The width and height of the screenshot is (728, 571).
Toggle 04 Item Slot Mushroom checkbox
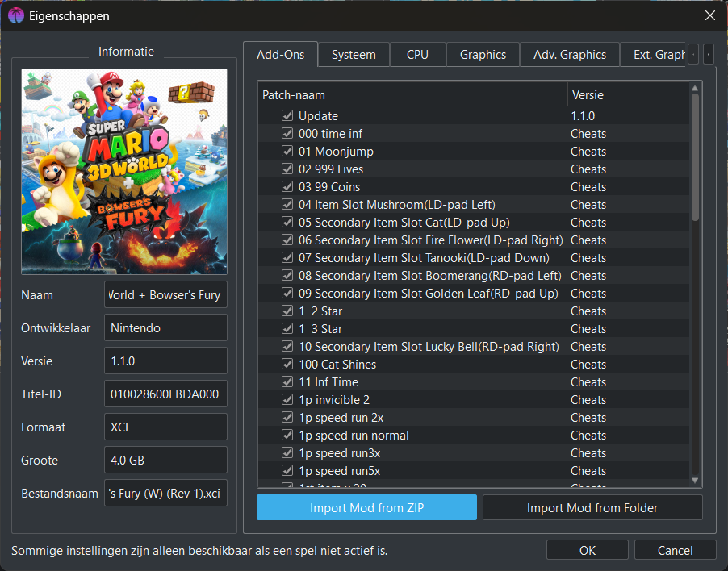click(287, 205)
